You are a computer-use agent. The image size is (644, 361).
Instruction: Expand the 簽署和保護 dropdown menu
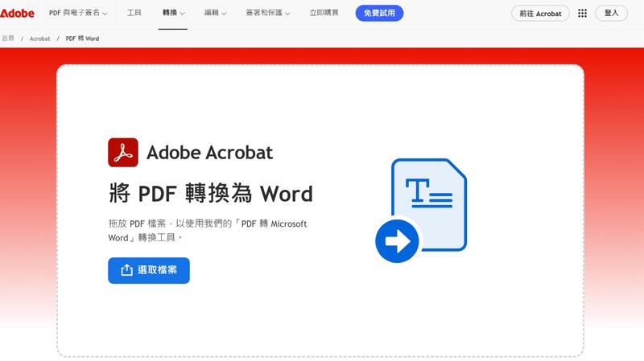[x=268, y=13]
